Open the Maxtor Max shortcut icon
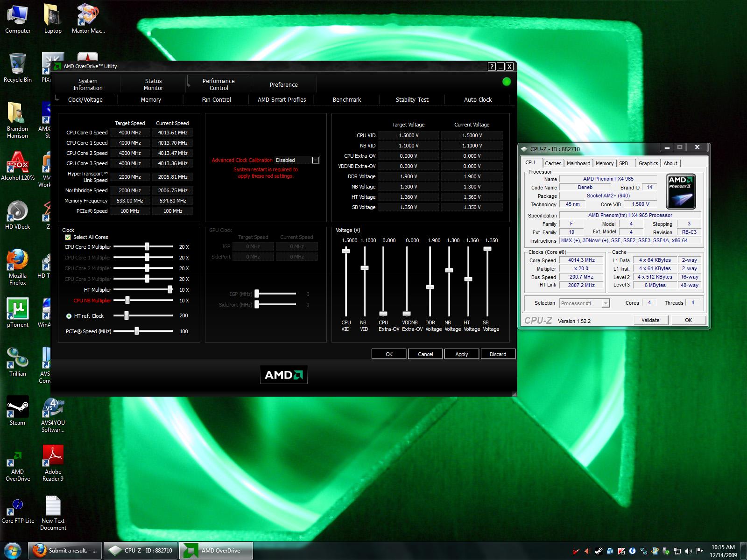Viewport: 747px width, 560px height. [88, 19]
